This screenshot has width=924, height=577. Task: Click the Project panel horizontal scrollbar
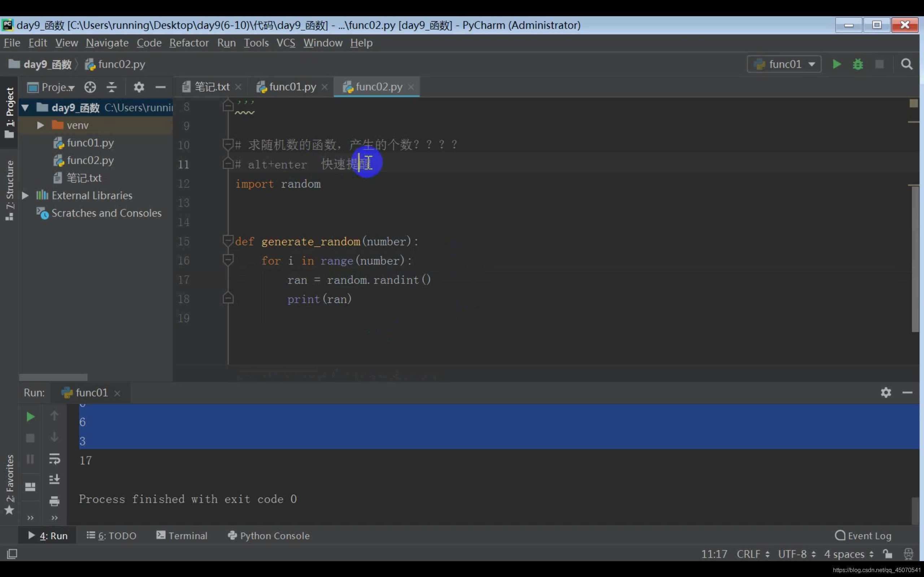[x=53, y=377]
